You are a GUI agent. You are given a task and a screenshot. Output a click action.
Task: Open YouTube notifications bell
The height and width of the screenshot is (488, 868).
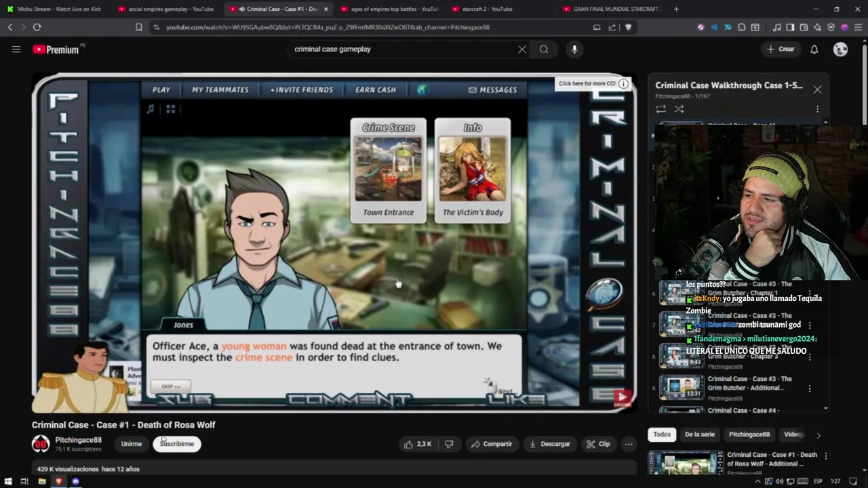(x=814, y=49)
